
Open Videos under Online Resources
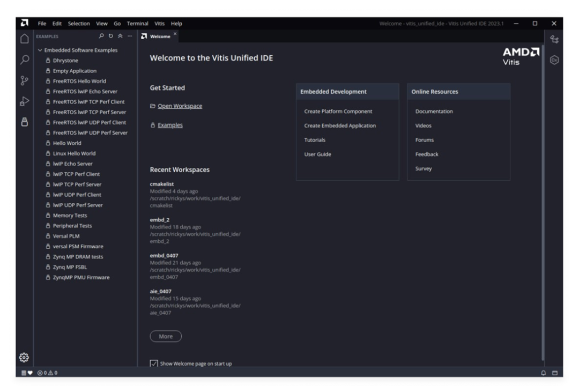click(x=423, y=125)
